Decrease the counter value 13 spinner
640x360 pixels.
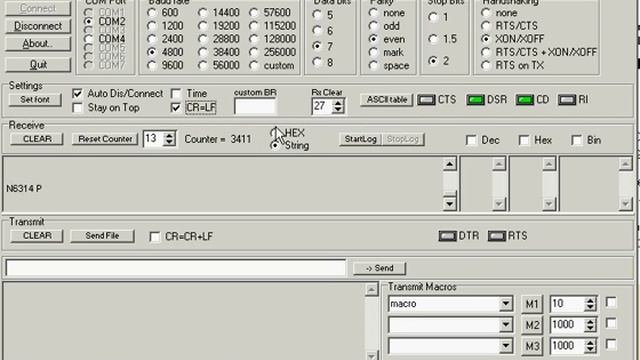tap(170, 143)
